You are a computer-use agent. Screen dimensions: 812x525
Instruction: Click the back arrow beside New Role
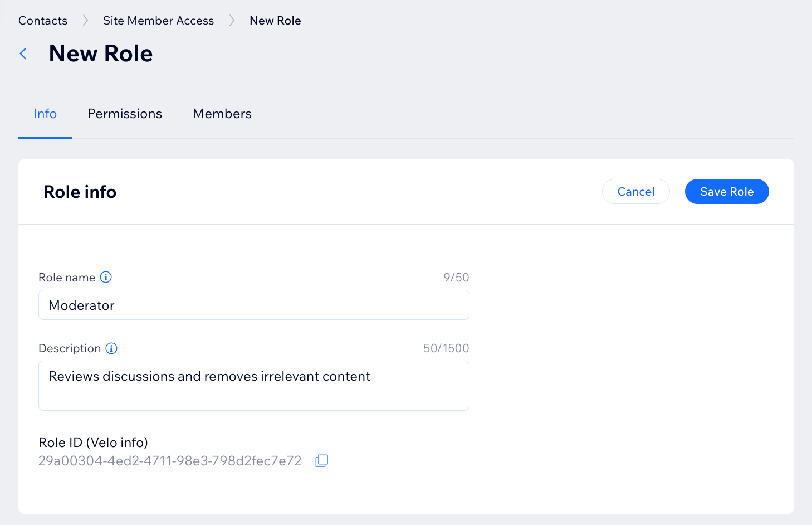click(x=23, y=54)
